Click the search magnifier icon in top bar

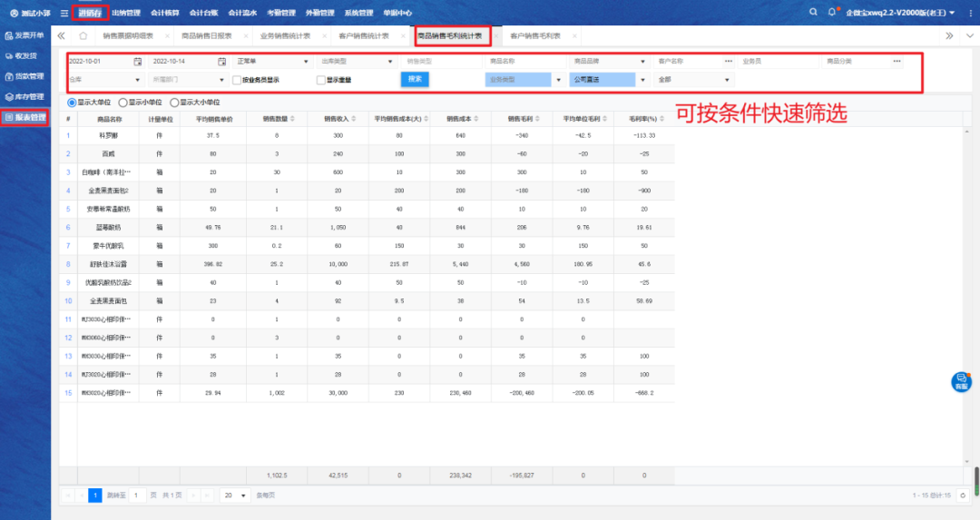812,12
